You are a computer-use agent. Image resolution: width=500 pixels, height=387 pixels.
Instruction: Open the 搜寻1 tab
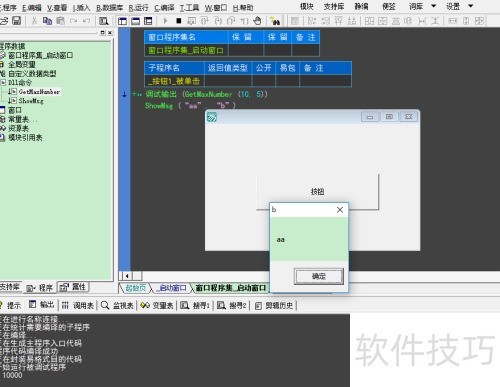[x=195, y=305]
